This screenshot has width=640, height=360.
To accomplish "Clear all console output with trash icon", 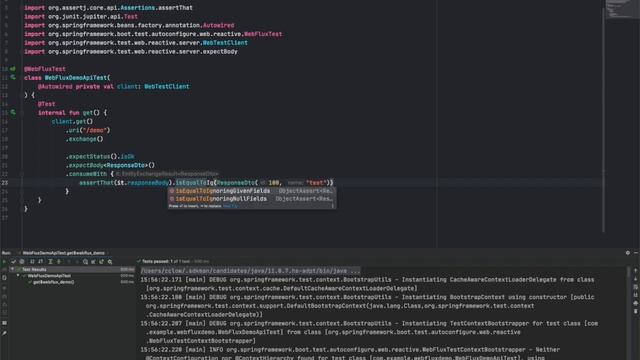I will 636,311.
